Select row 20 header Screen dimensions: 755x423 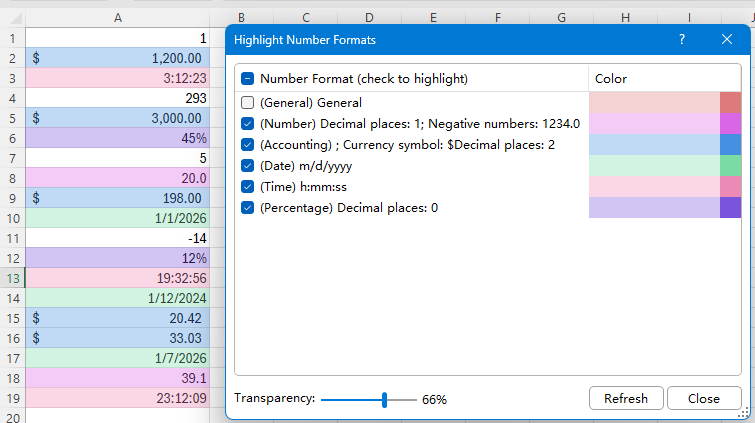[x=13, y=417]
